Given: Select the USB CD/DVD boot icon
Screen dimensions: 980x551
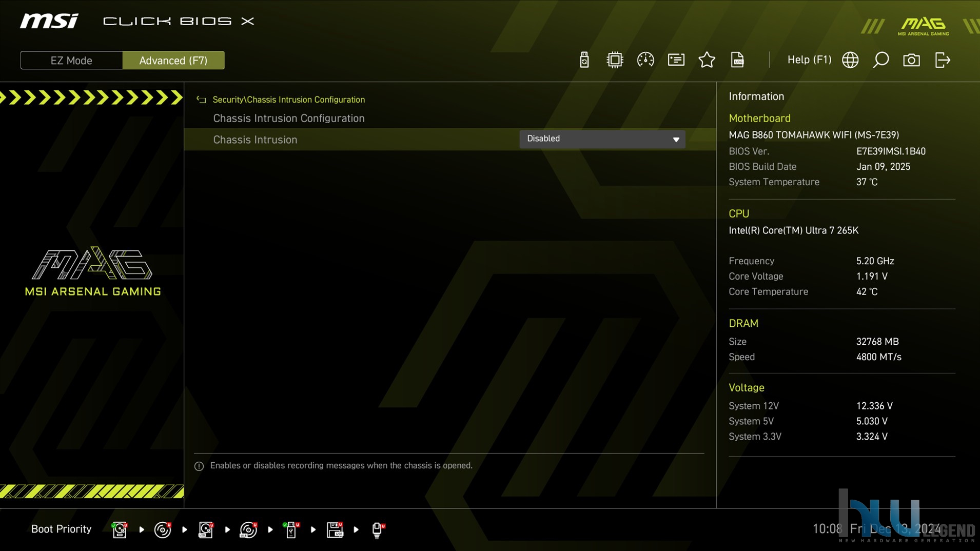Looking at the screenshot, I should tap(248, 529).
